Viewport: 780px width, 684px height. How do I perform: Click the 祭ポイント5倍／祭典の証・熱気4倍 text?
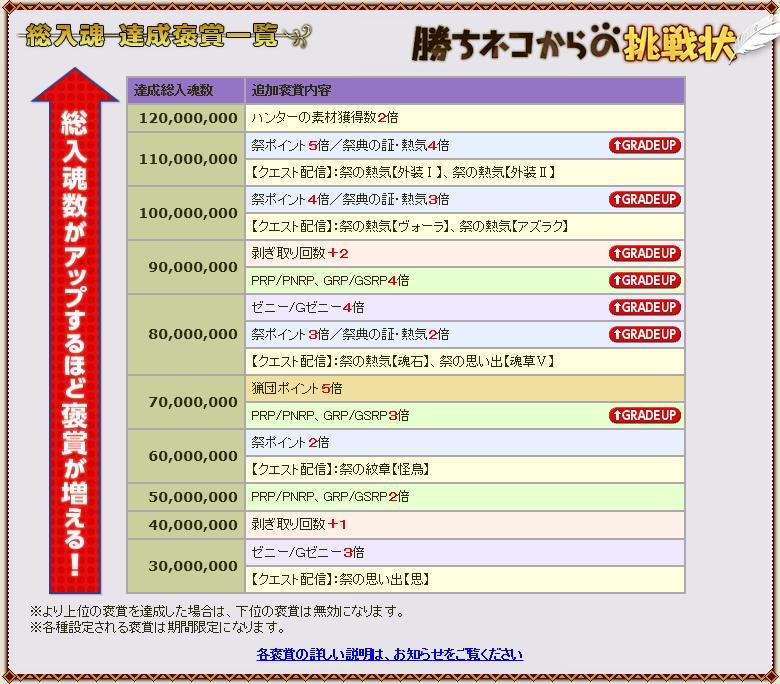coord(350,145)
